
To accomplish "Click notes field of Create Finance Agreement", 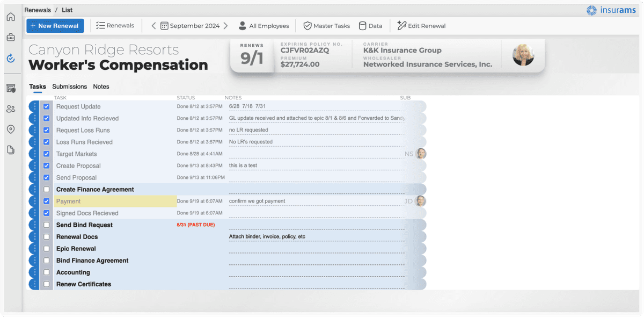I will coord(317,189).
